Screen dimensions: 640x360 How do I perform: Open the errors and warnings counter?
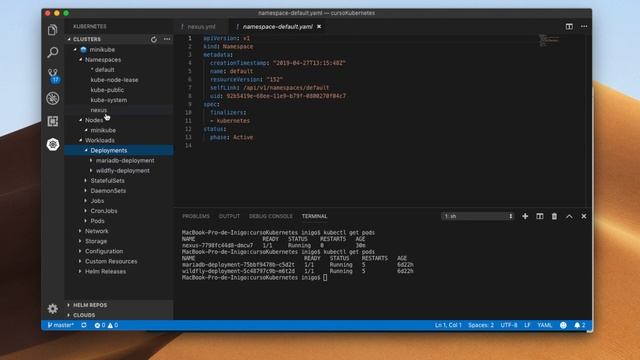106,325
